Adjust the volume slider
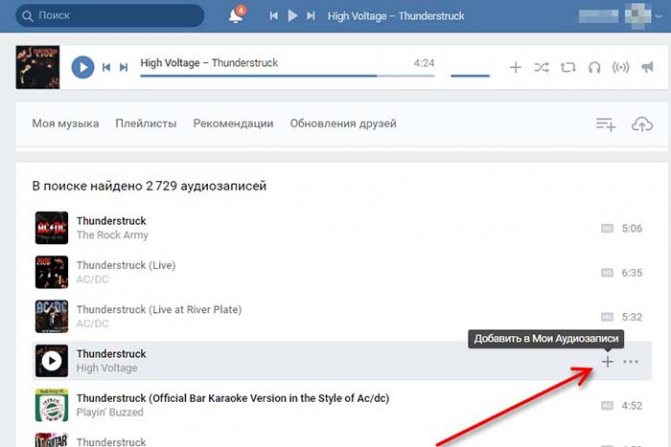The height and width of the screenshot is (447, 671). (470, 76)
